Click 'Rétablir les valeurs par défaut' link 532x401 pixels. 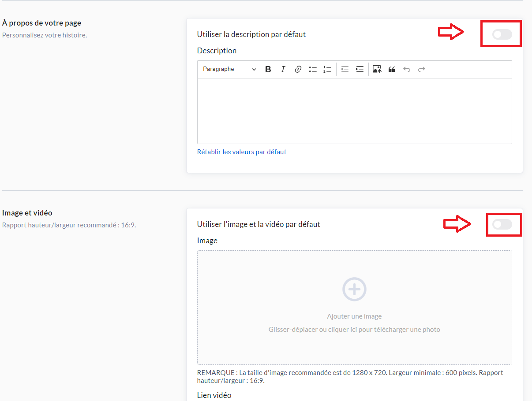coord(242,152)
